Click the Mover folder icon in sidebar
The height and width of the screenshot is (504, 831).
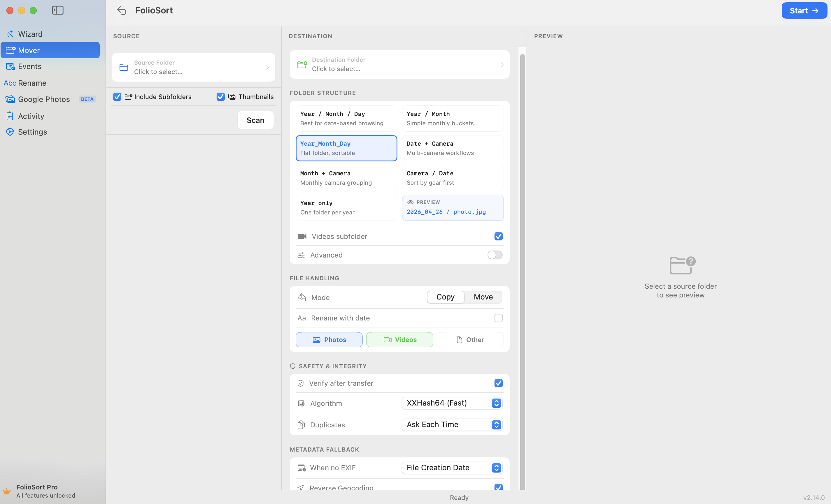click(x=10, y=50)
